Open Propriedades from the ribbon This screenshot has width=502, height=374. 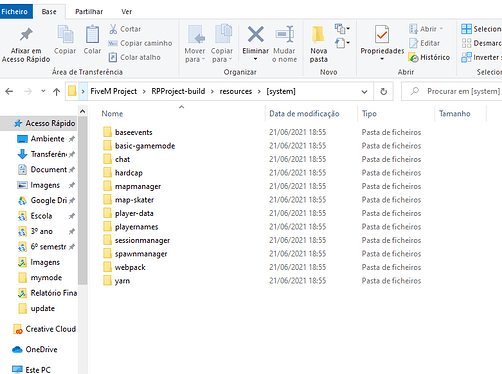pyautogui.click(x=382, y=43)
